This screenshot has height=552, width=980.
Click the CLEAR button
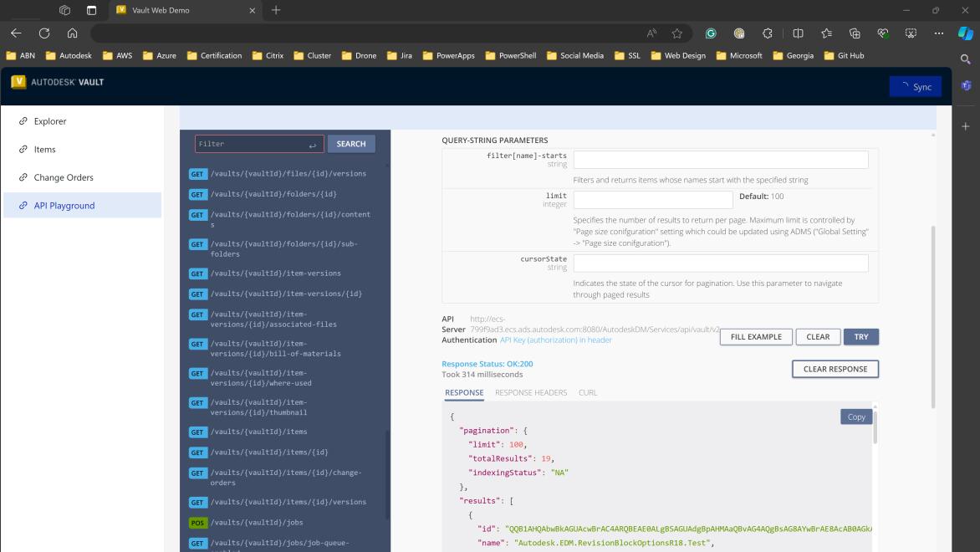pyautogui.click(x=818, y=337)
